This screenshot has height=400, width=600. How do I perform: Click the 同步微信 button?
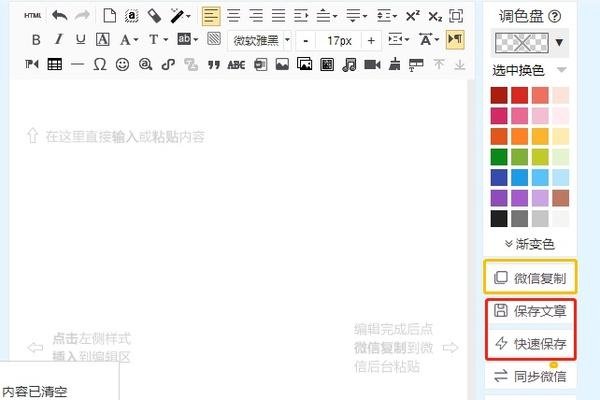pyautogui.click(x=530, y=376)
